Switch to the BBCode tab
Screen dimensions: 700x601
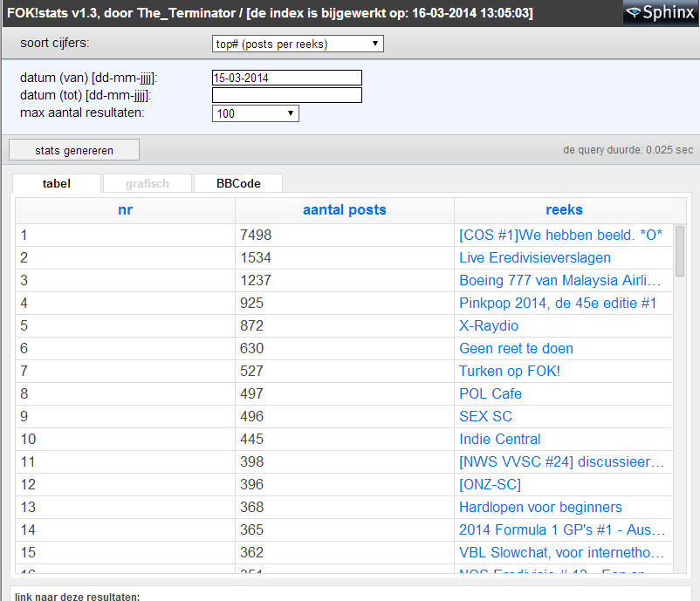pyautogui.click(x=238, y=183)
